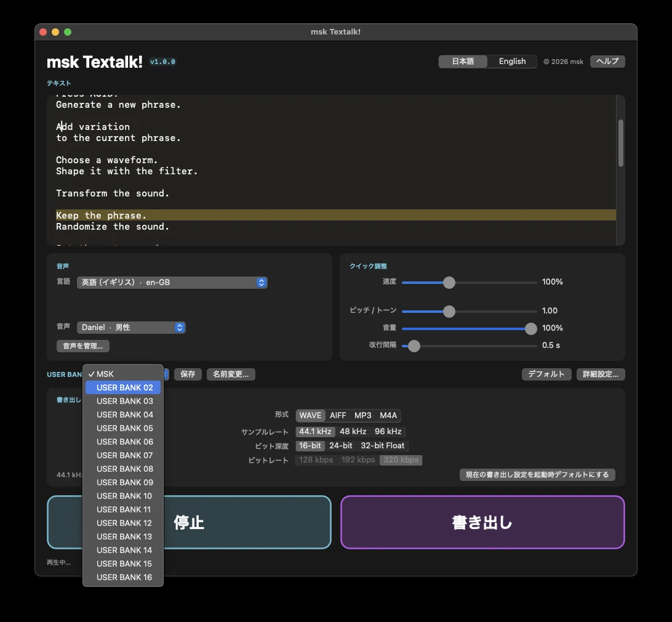Adjust the 改行間隔 line gap slider

coord(414,345)
